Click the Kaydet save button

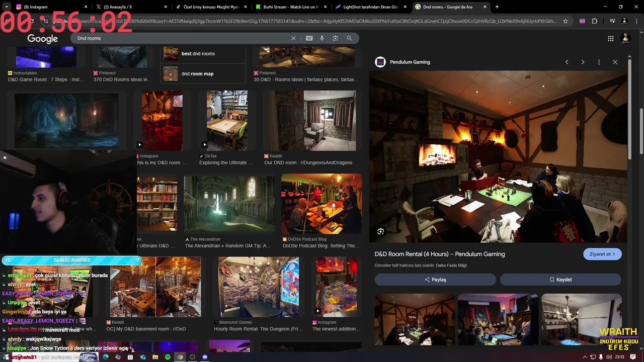560,280
